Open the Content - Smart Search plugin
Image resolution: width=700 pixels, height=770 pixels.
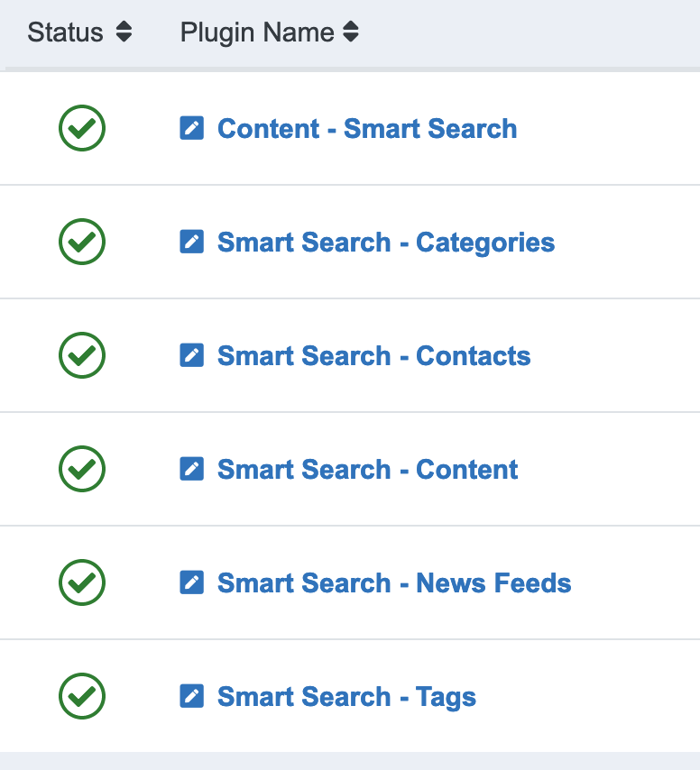(367, 128)
